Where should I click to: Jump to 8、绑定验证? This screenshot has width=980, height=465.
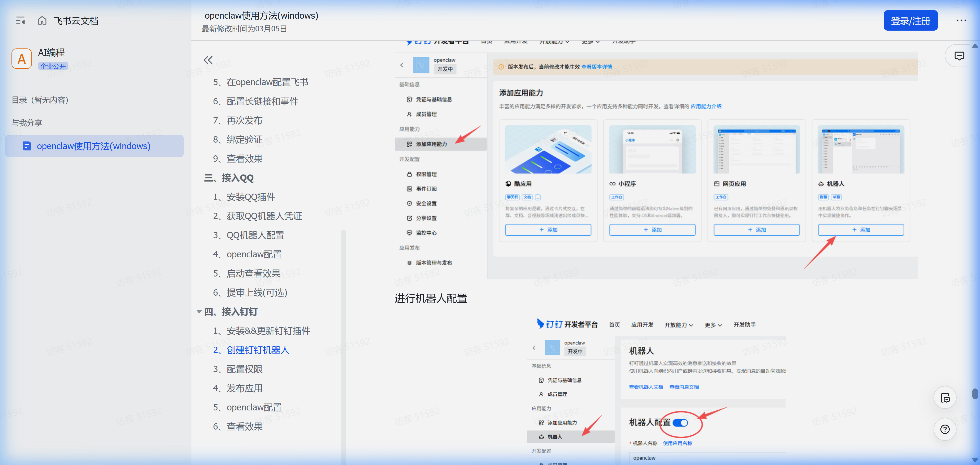coord(238,140)
